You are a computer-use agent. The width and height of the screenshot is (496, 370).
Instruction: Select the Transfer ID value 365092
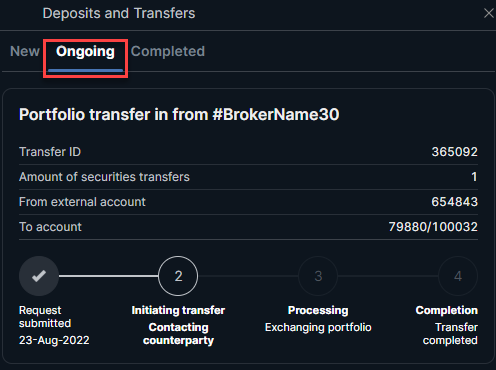(x=454, y=152)
